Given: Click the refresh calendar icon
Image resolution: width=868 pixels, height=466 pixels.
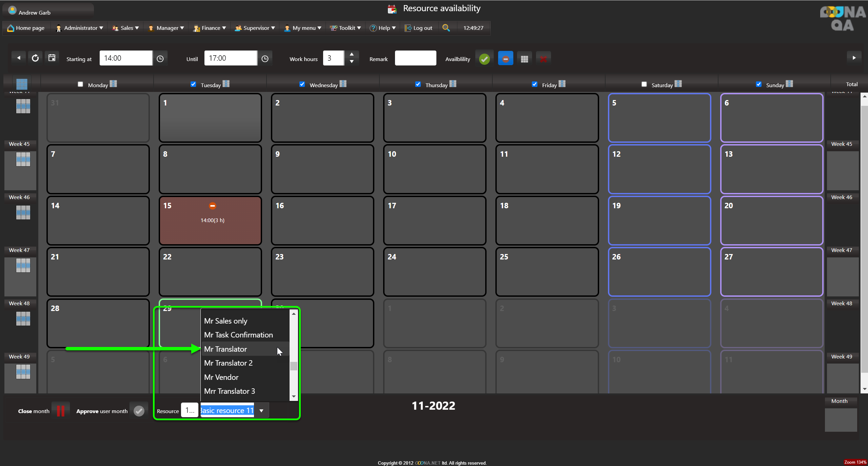Looking at the screenshot, I should coord(35,58).
